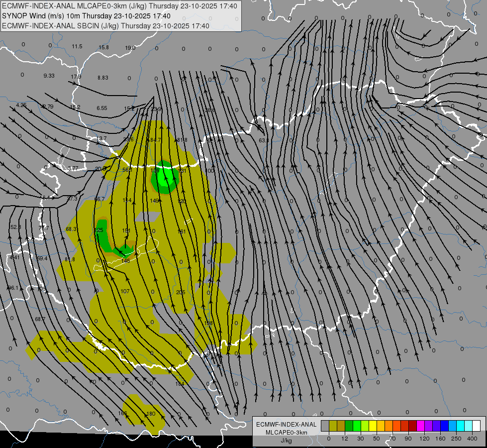This screenshot has height=448, width=487.
Task: Click the map value 107
Action: pyautogui.click(x=125, y=291)
